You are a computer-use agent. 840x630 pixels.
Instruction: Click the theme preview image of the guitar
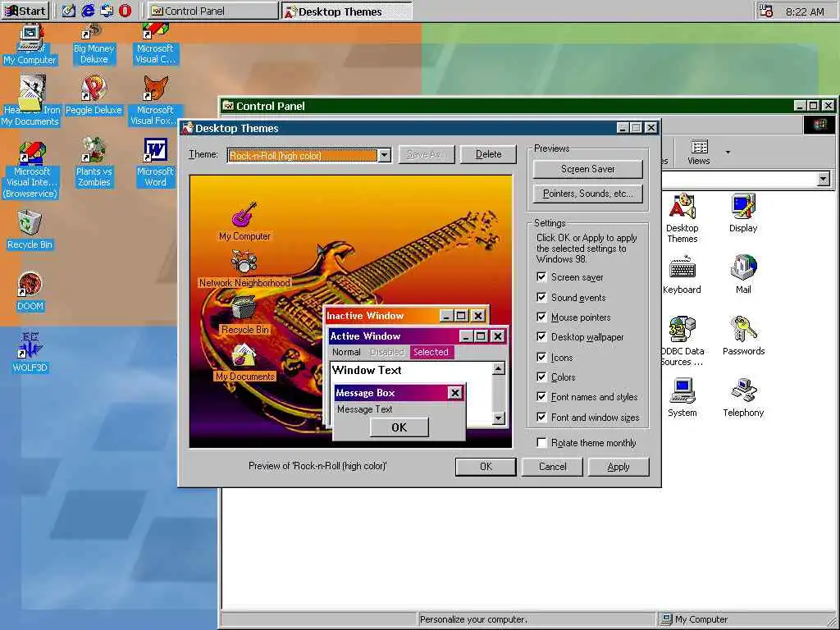pyautogui.click(x=351, y=311)
